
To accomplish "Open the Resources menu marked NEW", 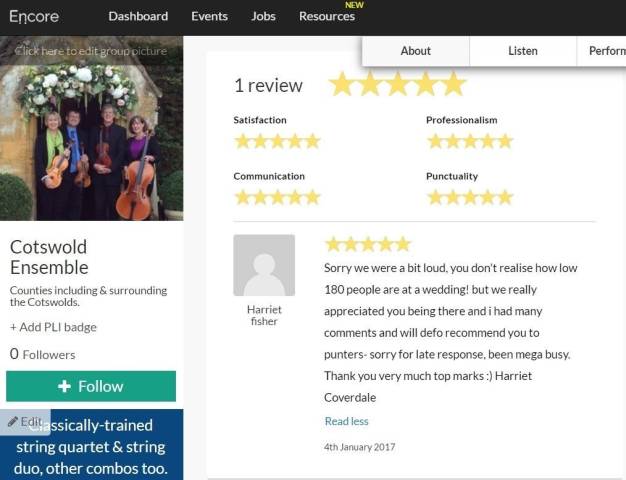I will (x=327, y=16).
